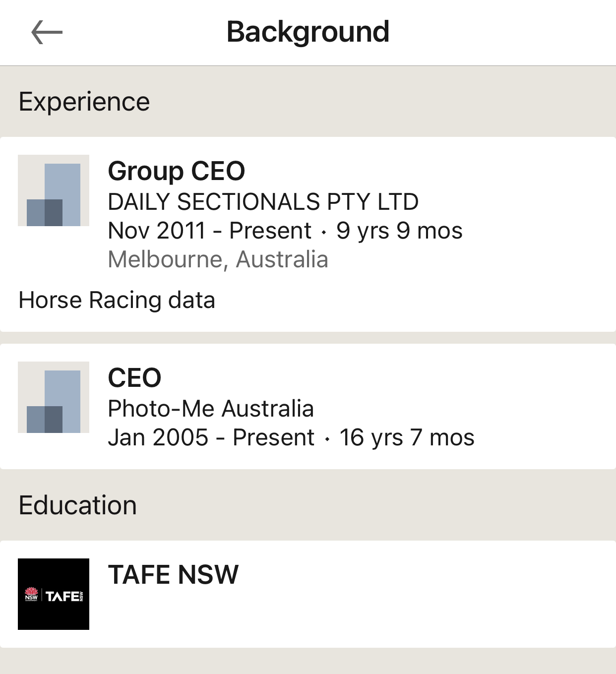Screen dimensions: 616x674
Task: Open the DAILY SECTIONALS PTY LTD company
Action: pos(263,202)
